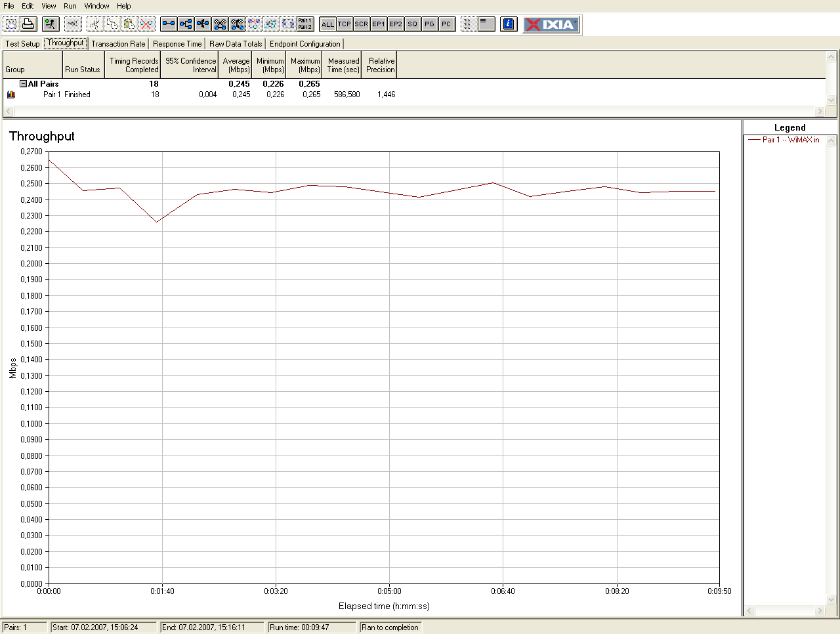
Task: Click the IXIA logo button
Action: pos(551,24)
